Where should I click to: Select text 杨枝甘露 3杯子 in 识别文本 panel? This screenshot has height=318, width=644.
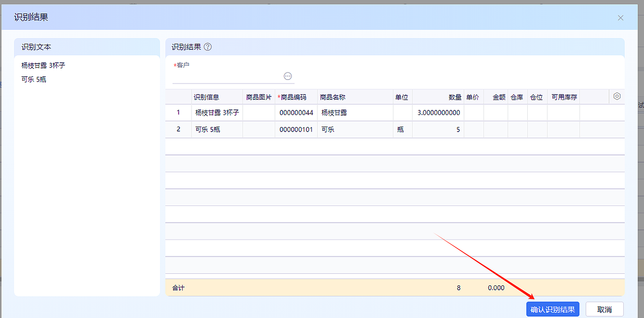(43, 65)
